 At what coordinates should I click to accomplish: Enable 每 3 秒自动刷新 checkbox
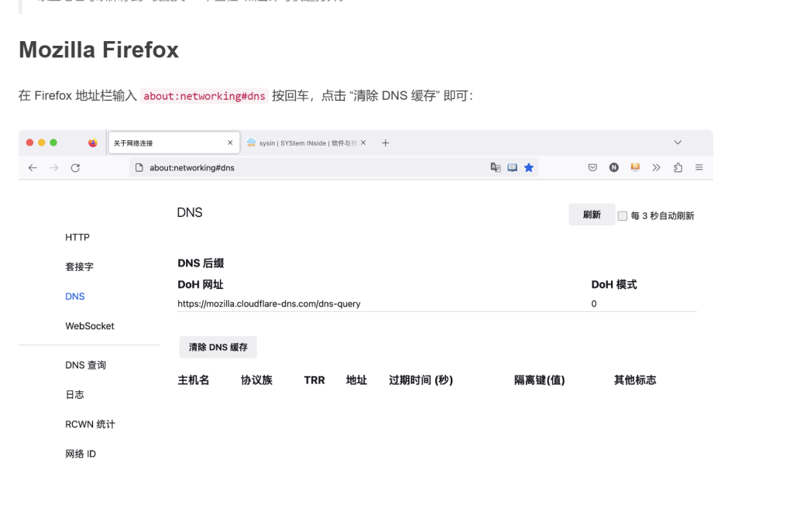click(623, 216)
